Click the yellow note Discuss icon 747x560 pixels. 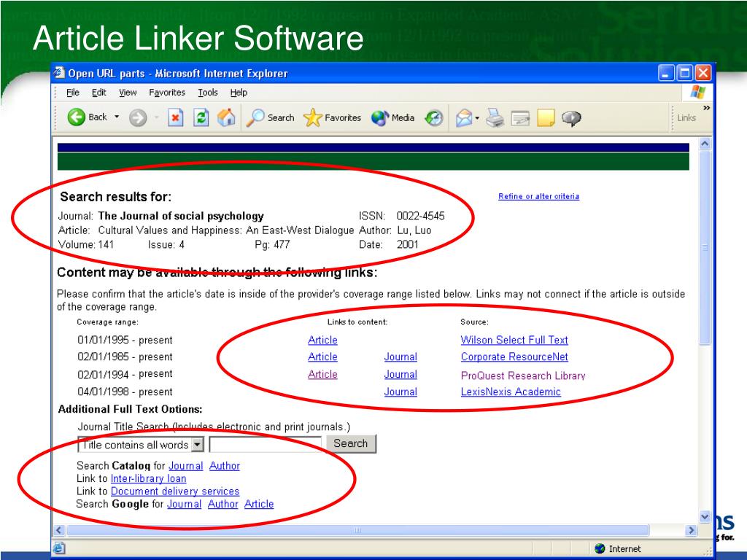pos(546,117)
